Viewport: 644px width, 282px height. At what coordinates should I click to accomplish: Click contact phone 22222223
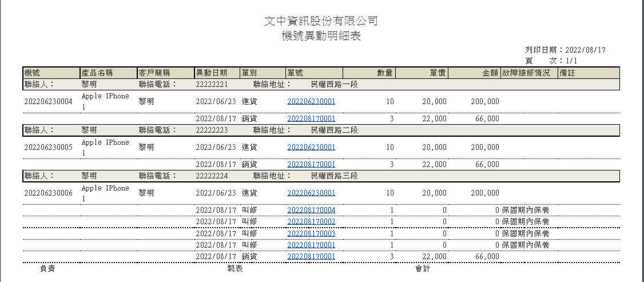(x=212, y=130)
